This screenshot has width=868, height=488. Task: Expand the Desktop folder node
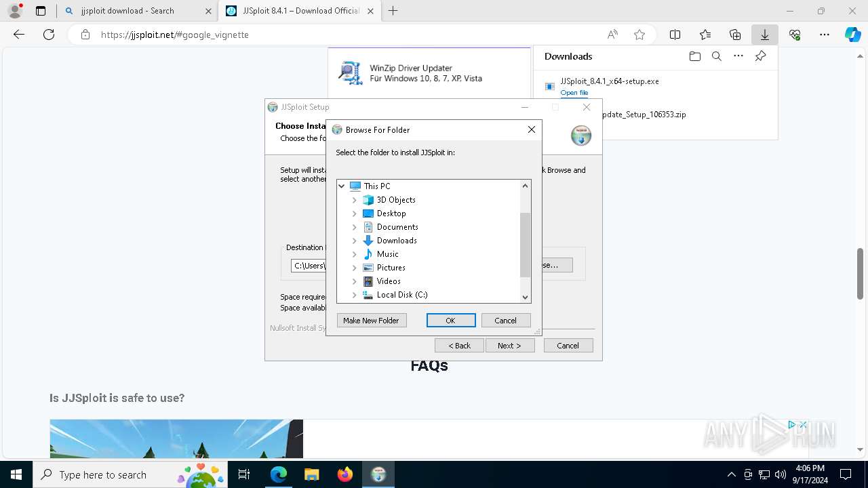click(354, 213)
